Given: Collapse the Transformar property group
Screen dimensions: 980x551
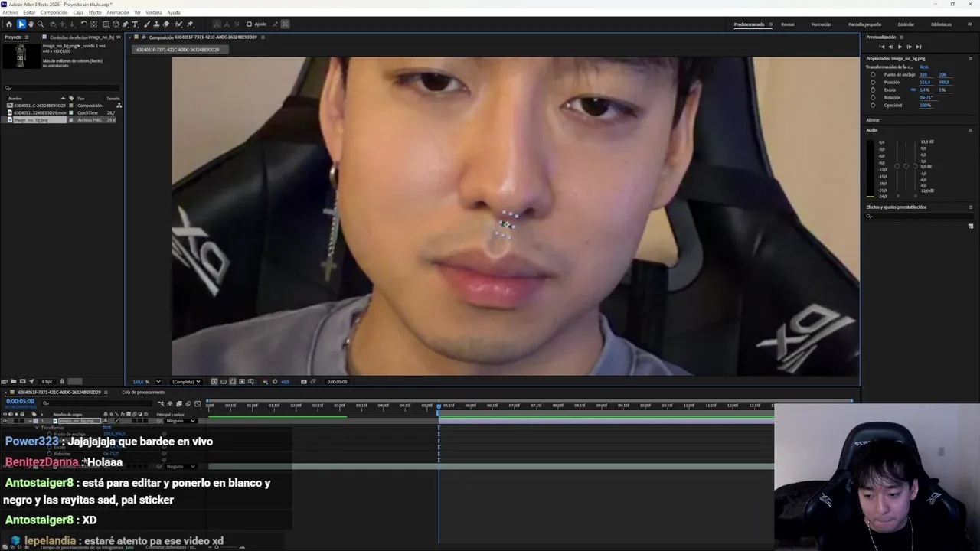Looking at the screenshot, I should tap(37, 428).
